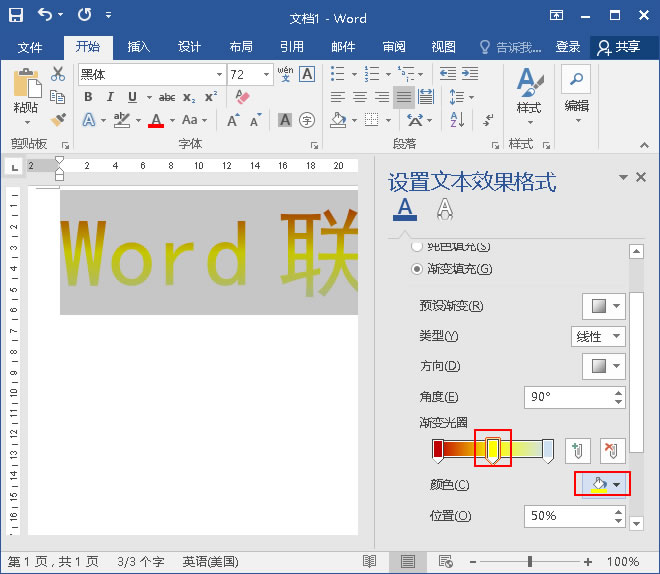Image resolution: width=660 pixels, height=574 pixels.
Task: Open the 编辑 editing menu
Action: 576,95
